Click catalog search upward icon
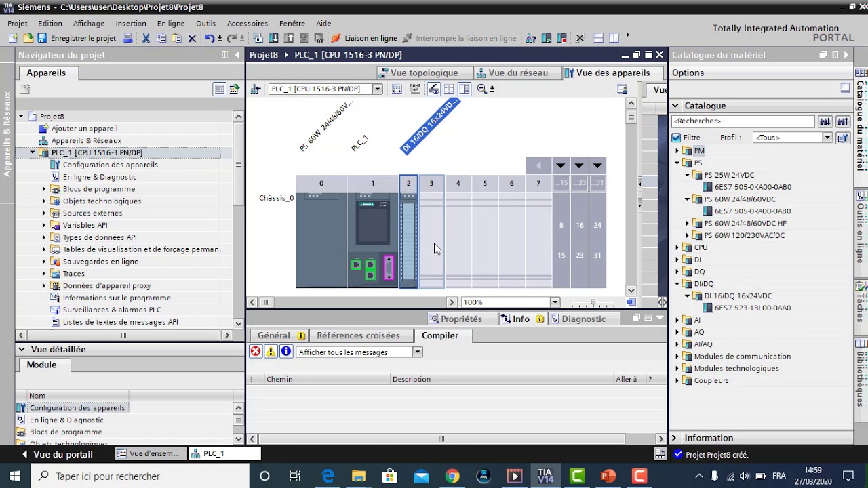The width and height of the screenshot is (868, 488). (x=842, y=121)
